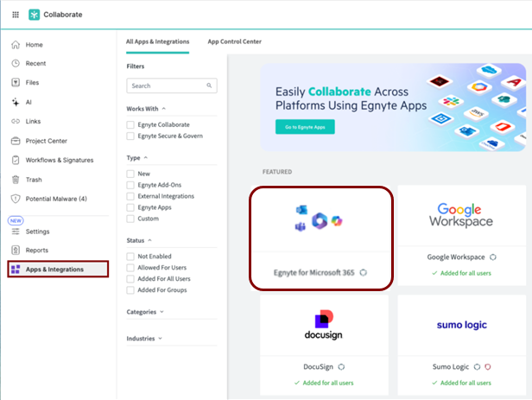The height and width of the screenshot is (400, 532).
Task: Tick the Not Enabled status checkbox
Action: click(x=130, y=257)
